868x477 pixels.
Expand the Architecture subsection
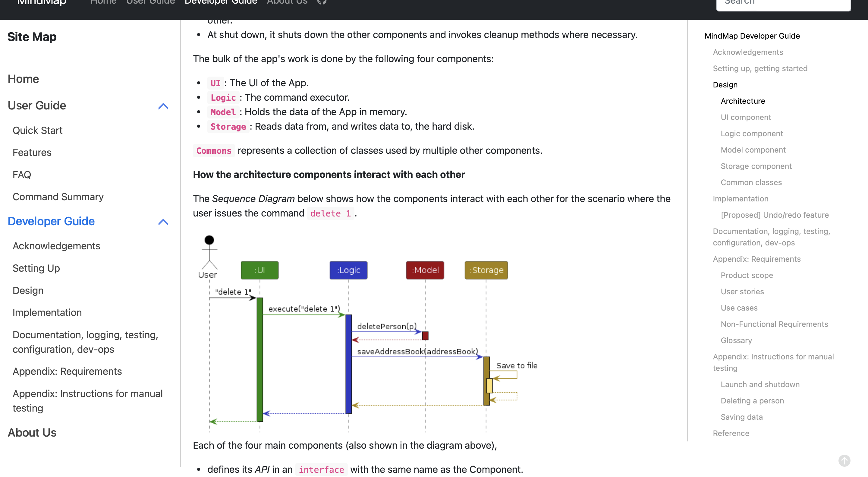pos(742,101)
